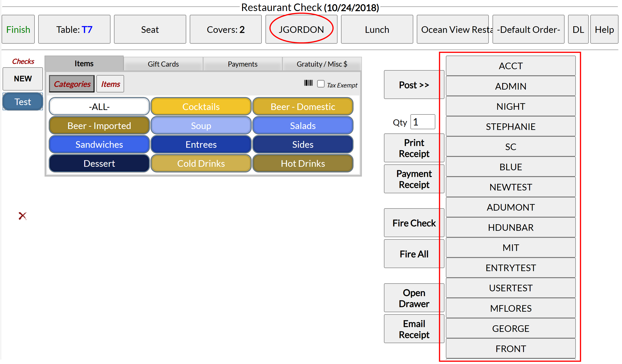Switch to the Gift Cards tab

point(163,64)
